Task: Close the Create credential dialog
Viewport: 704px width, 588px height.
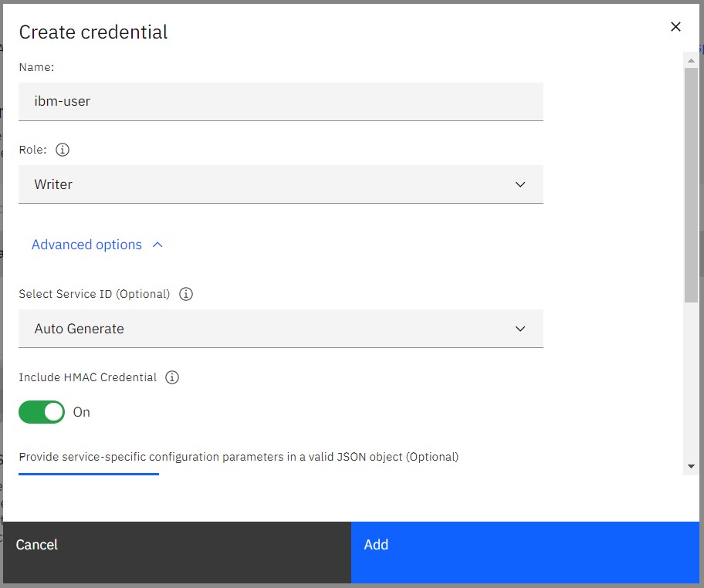Action: coord(675,27)
